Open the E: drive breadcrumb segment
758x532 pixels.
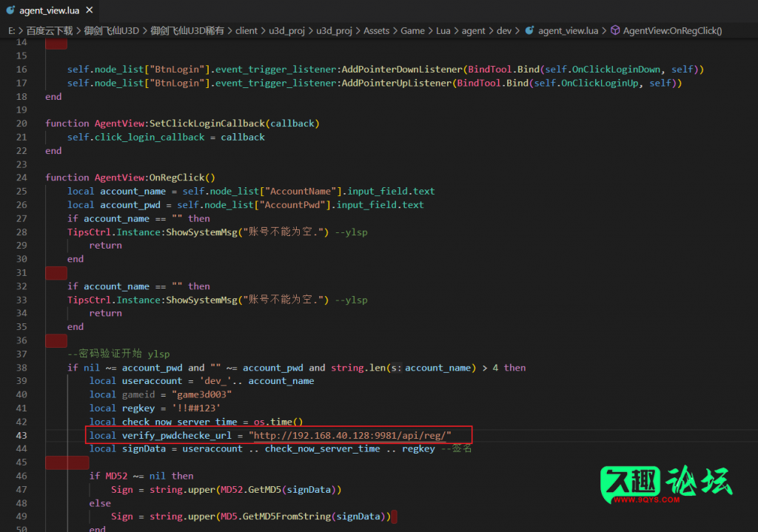tap(11, 31)
